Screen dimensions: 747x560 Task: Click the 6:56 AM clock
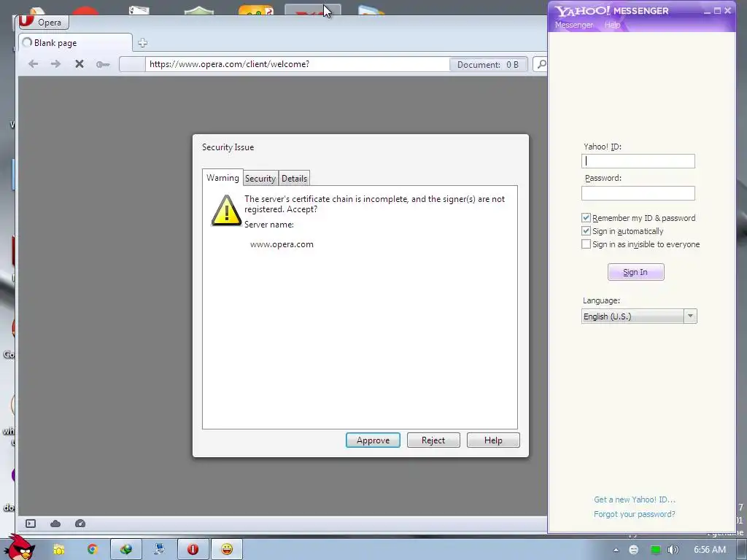710,550
